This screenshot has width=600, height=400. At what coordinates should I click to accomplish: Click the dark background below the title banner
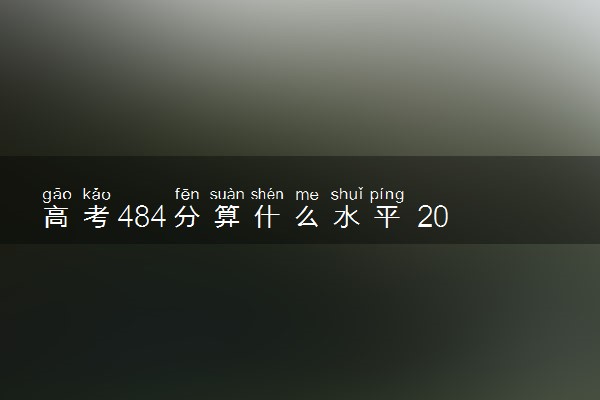point(300,322)
